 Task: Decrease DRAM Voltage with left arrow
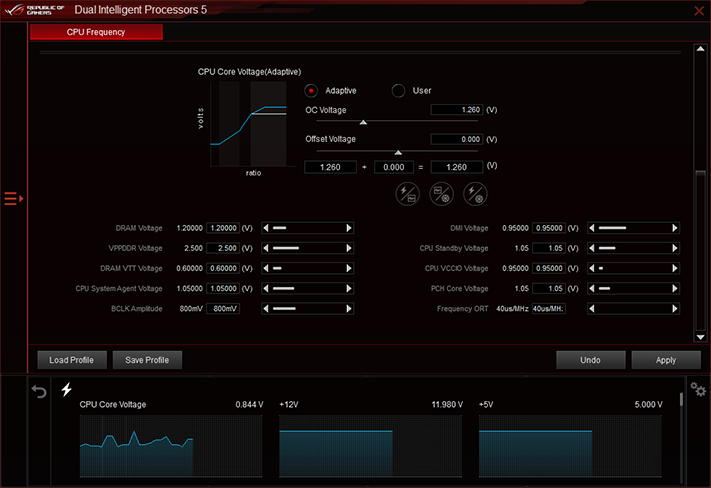266,228
